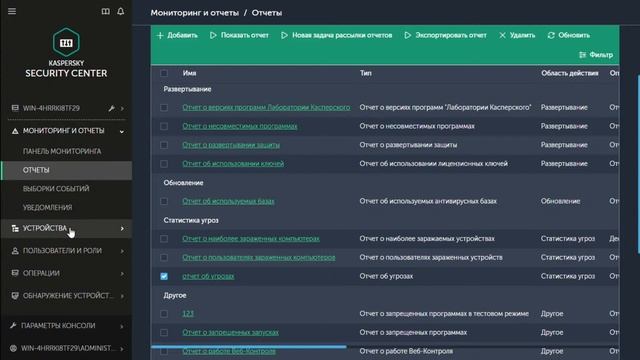
Task: Click the Обновление group heading
Action: pyautogui.click(x=183, y=182)
